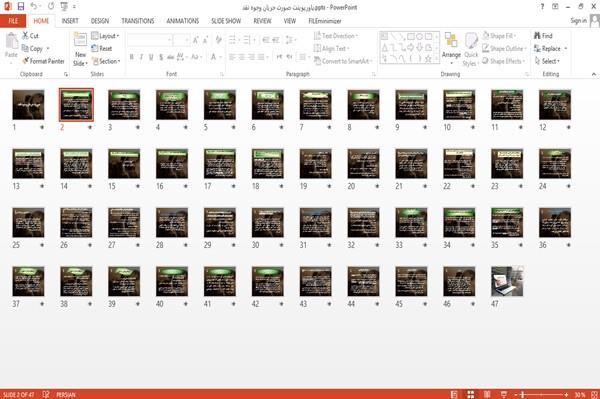Select slide 1 thumbnail
The image size is (600, 399).
(x=28, y=104)
